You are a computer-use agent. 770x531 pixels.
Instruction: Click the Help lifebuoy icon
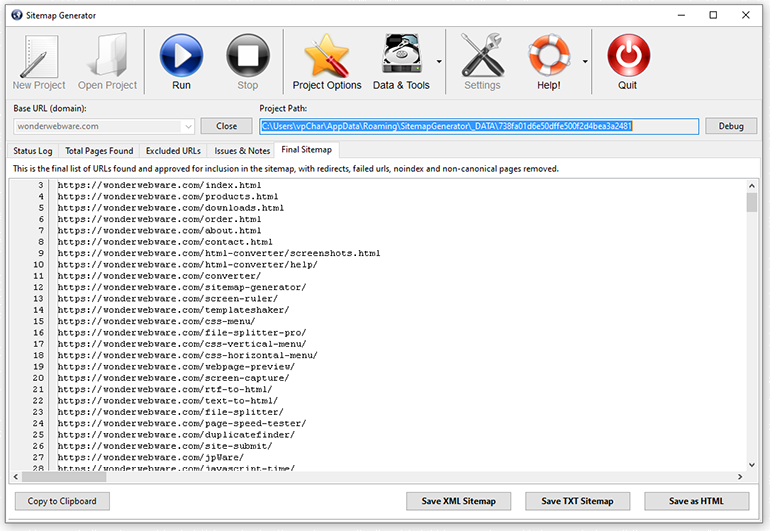tap(549, 55)
